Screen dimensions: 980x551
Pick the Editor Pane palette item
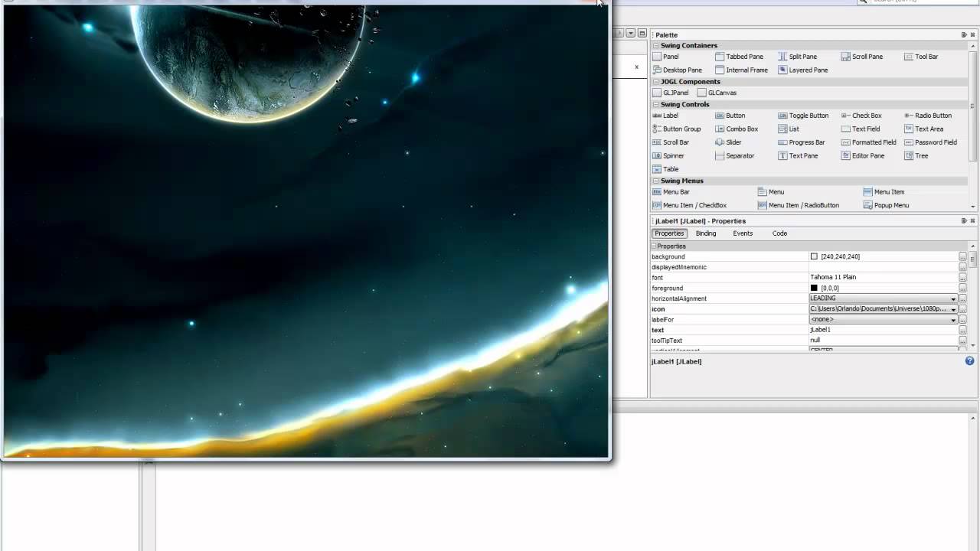coord(862,155)
